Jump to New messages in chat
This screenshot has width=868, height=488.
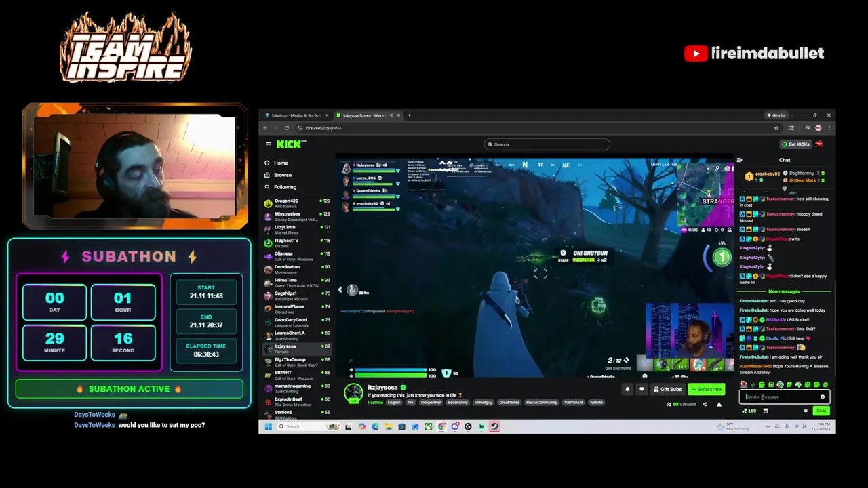click(x=784, y=291)
